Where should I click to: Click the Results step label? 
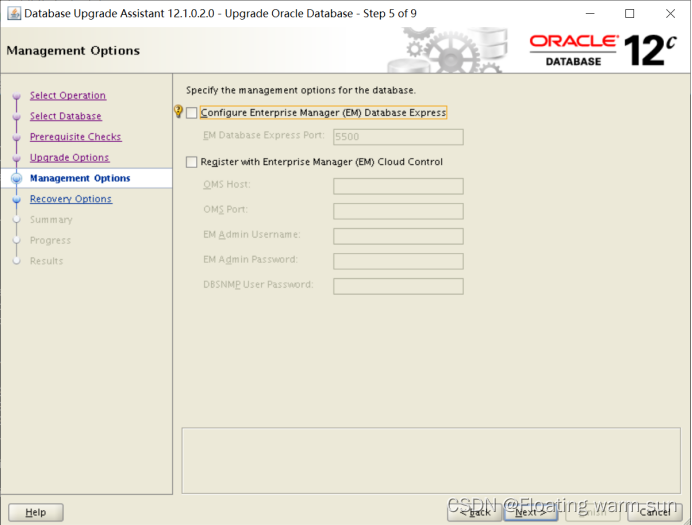(46, 261)
